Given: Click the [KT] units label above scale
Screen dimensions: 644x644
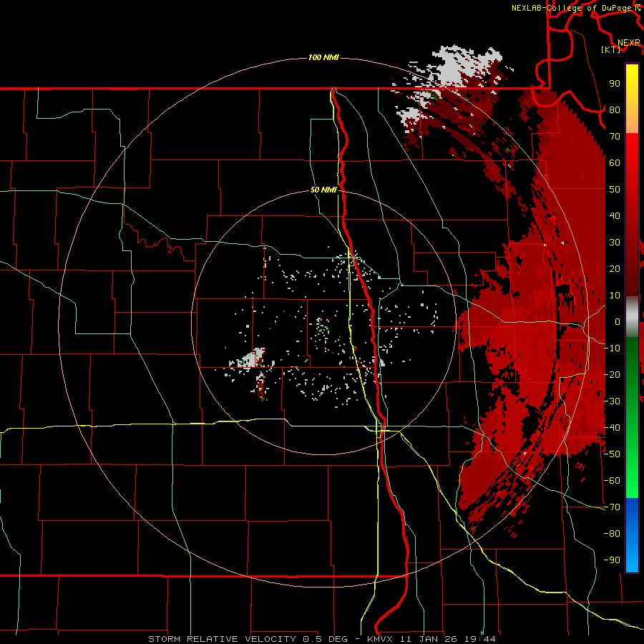Looking at the screenshot, I should (x=611, y=49).
